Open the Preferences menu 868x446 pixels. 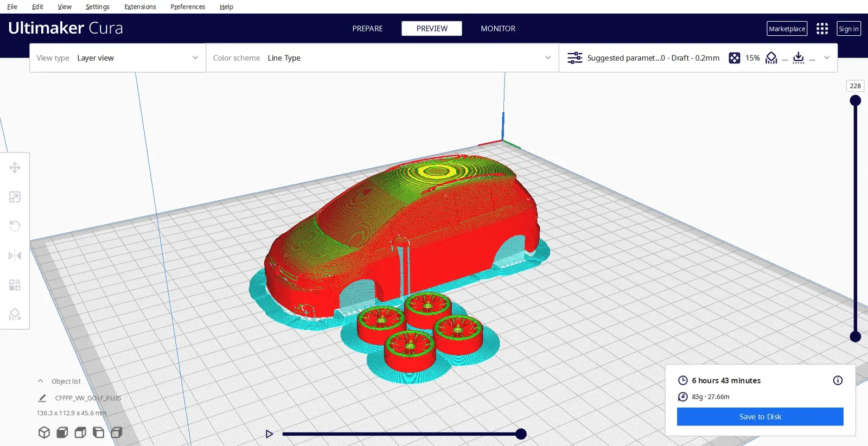click(x=188, y=7)
